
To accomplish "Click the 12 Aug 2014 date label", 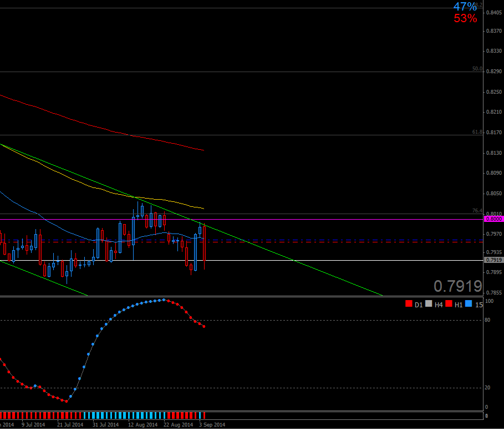I will pos(142,425).
